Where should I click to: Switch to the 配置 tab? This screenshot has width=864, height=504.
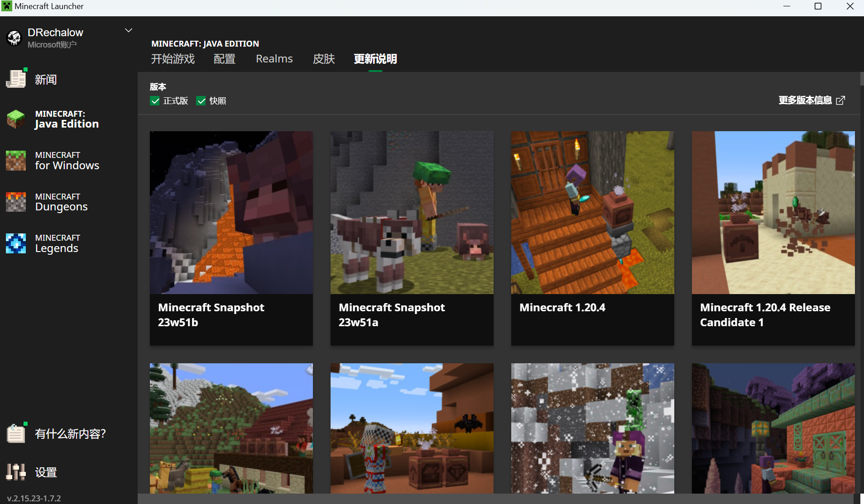pos(225,59)
